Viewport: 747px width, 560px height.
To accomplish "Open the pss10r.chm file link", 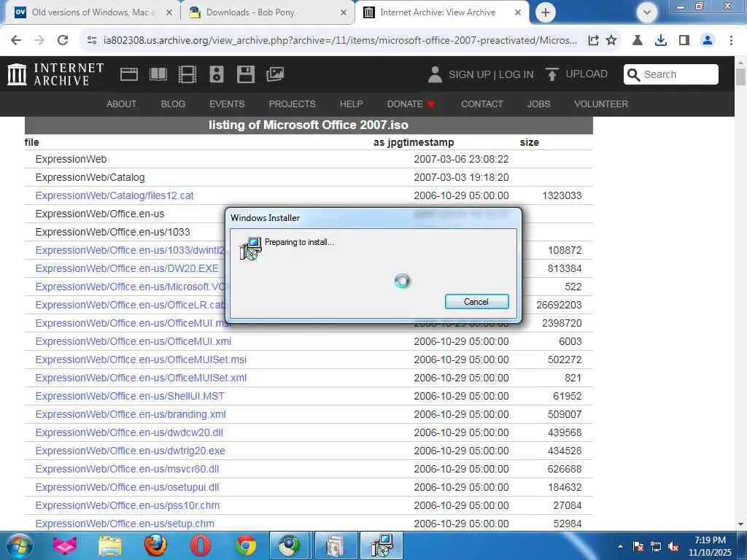I will click(x=127, y=505).
